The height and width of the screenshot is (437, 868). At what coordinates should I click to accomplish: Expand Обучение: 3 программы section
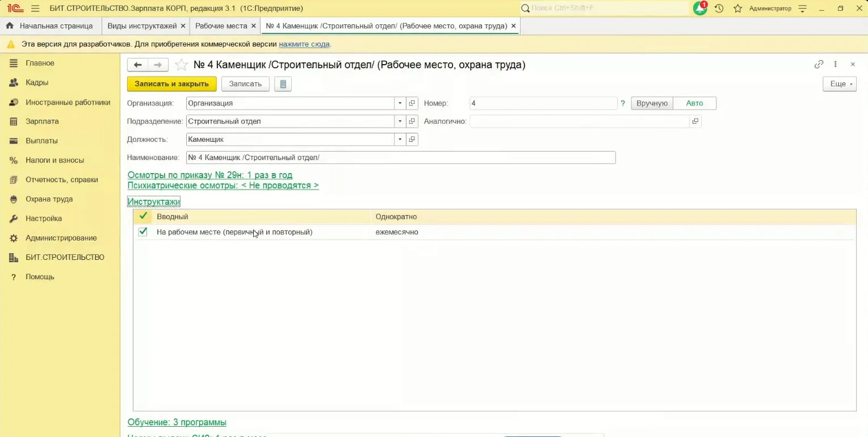pyautogui.click(x=177, y=422)
